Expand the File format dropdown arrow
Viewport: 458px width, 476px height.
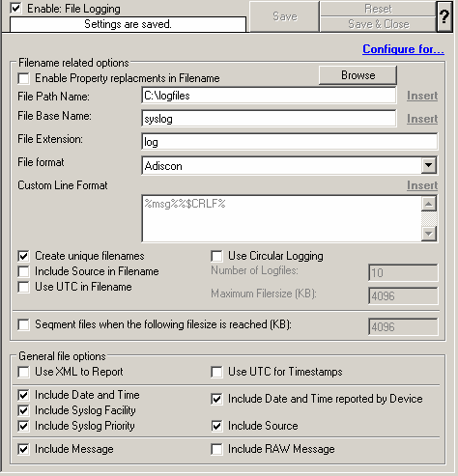pos(428,165)
